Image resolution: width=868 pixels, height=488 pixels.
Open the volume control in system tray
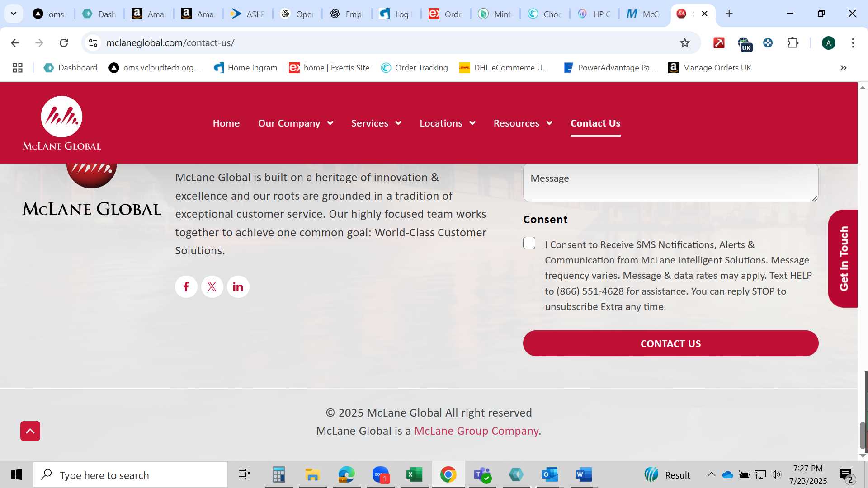776,474
